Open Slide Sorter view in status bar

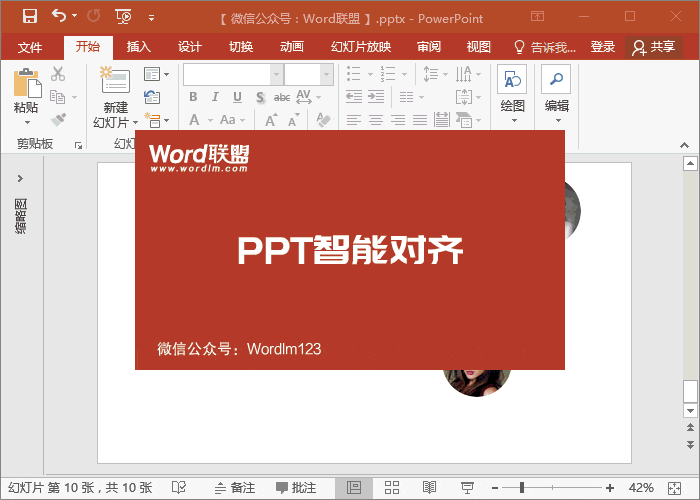392,487
